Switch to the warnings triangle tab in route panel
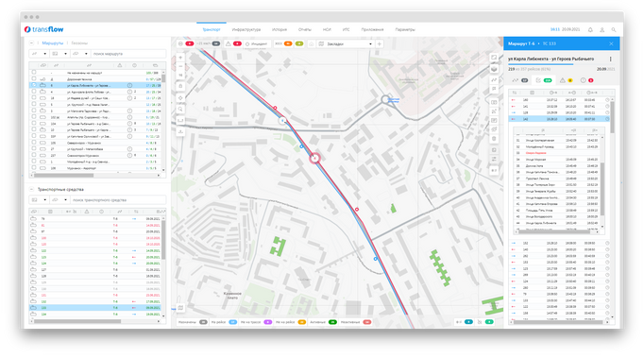Image resolution: width=644 pixels, height=358 pixels. click(x=566, y=80)
